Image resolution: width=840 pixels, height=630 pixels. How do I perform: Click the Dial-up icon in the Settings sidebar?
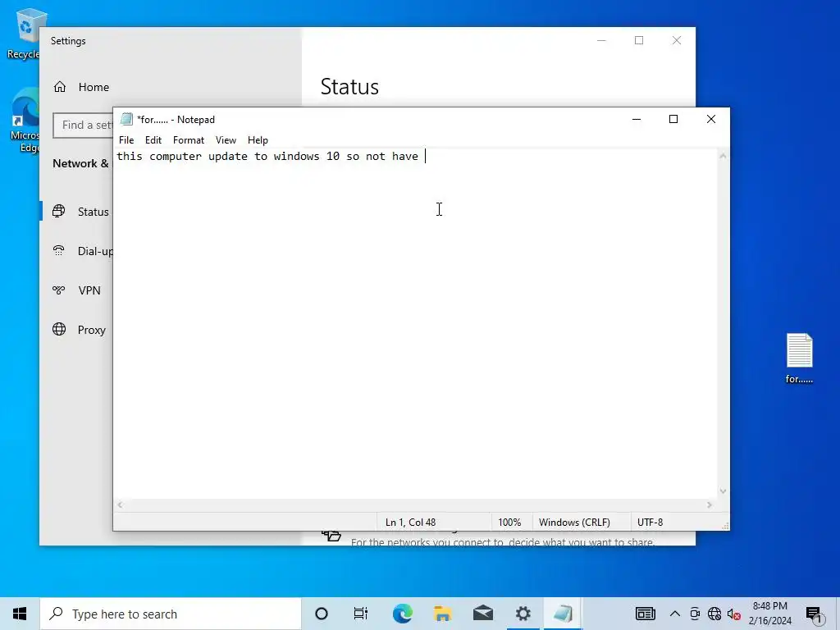[59, 250]
